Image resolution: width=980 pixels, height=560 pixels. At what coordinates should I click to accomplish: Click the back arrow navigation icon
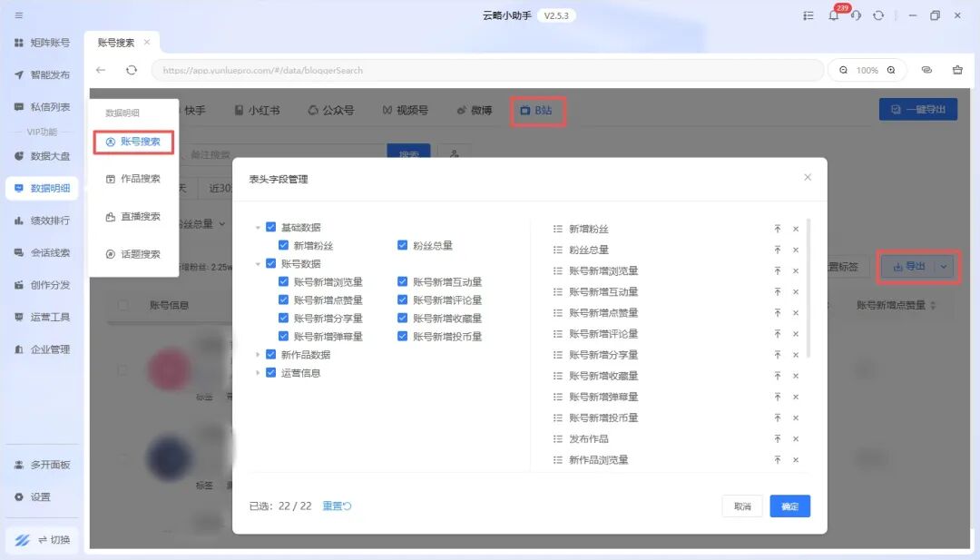tap(101, 70)
